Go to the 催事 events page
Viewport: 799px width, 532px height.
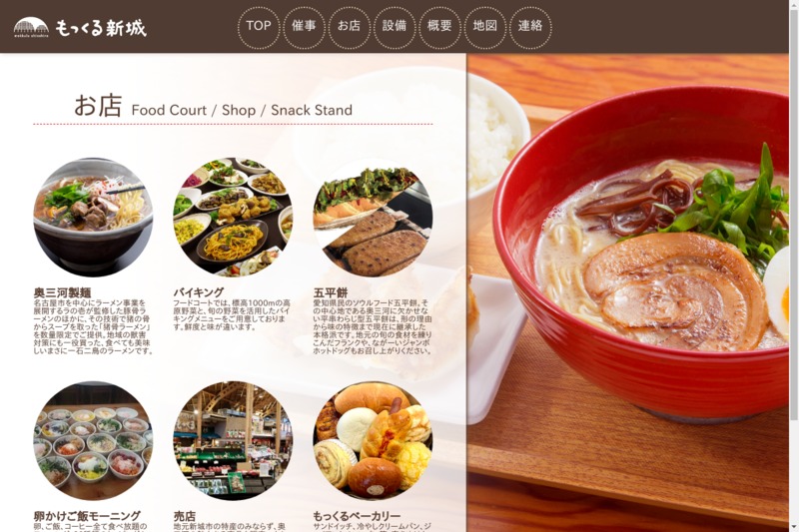click(x=305, y=28)
